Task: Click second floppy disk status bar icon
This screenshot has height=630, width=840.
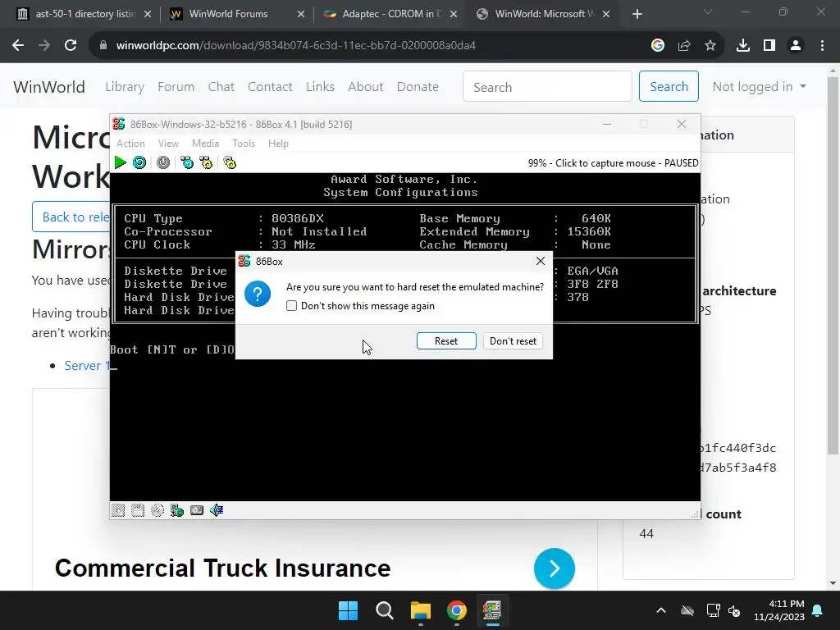Action: click(138, 510)
